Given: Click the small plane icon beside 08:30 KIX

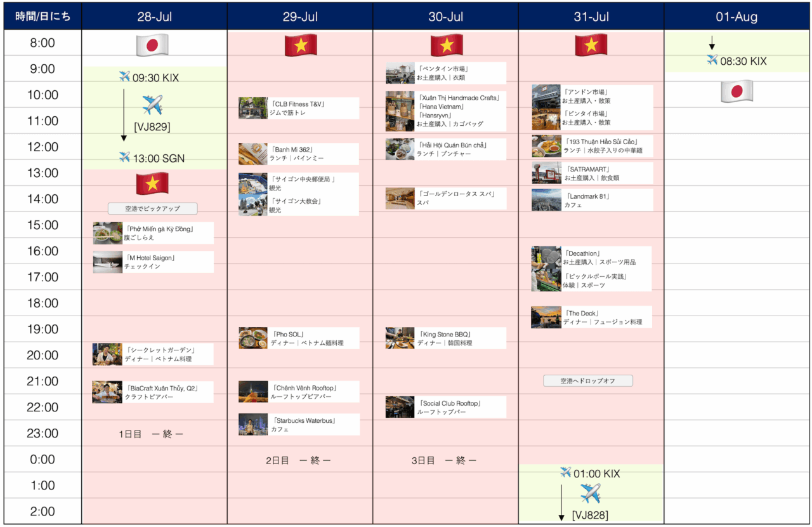Looking at the screenshot, I should [712, 61].
